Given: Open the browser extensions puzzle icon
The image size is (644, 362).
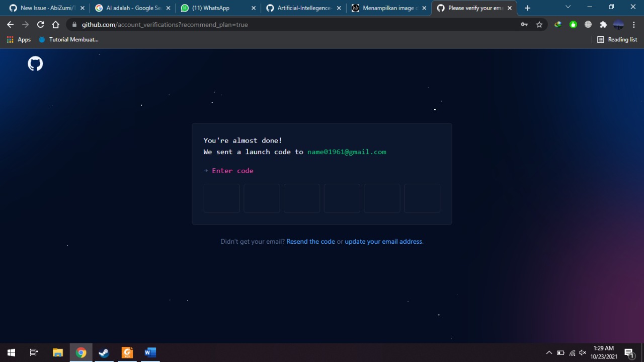Looking at the screenshot, I should [603, 24].
